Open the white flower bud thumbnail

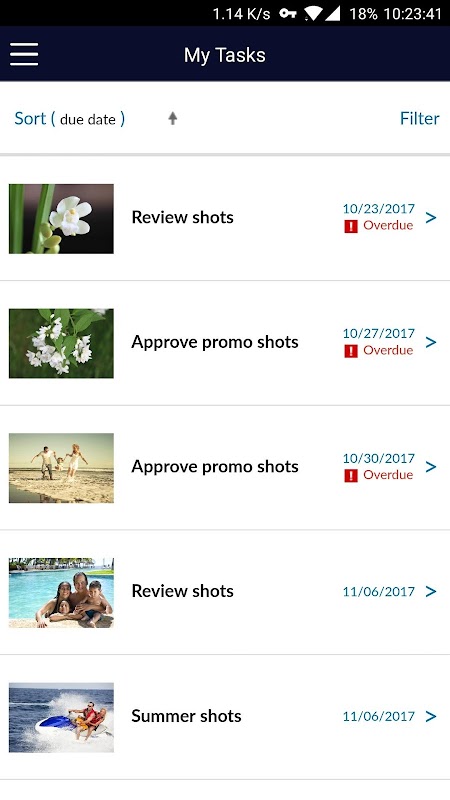(61, 219)
